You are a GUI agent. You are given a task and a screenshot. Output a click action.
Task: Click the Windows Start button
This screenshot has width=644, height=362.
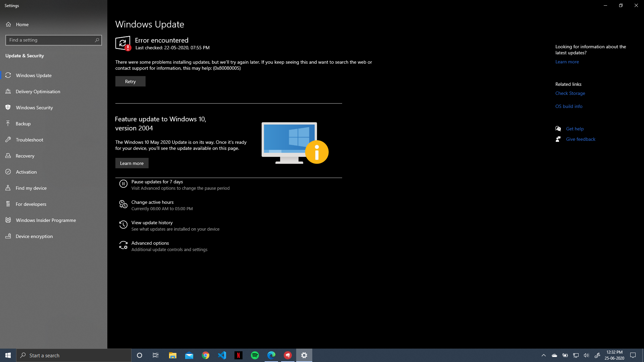point(8,355)
